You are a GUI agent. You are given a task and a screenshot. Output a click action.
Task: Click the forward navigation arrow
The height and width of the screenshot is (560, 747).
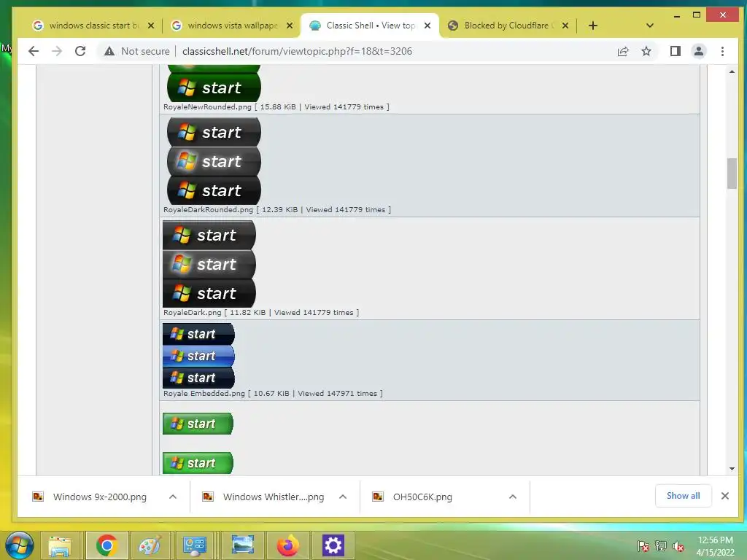click(x=57, y=51)
